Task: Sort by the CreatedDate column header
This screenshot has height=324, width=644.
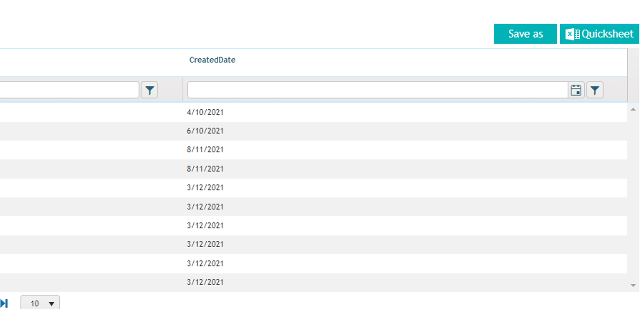Action: coord(212,60)
